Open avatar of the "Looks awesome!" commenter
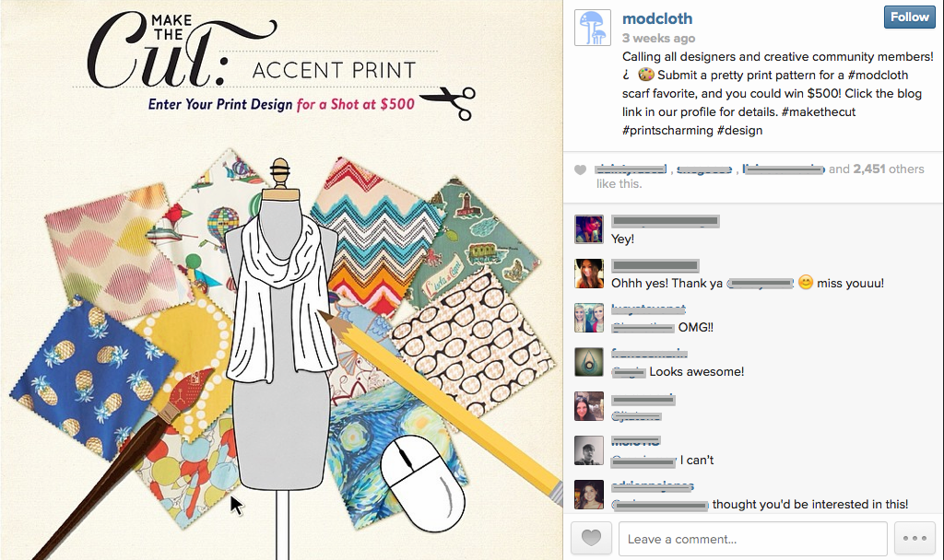 point(589,362)
